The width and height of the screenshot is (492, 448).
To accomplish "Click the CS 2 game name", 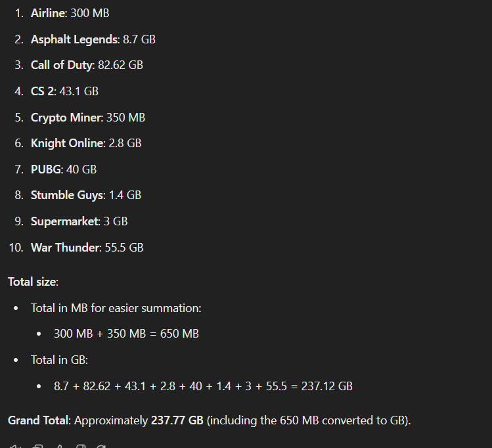I will click(x=42, y=91).
